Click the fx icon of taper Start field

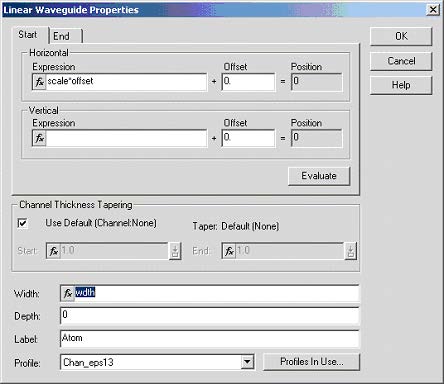[x=54, y=251]
